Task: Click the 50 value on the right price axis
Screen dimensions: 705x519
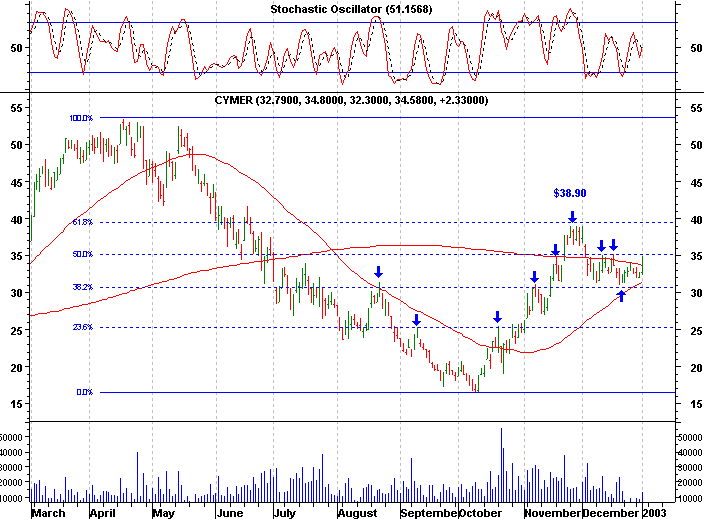Action: pos(696,145)
